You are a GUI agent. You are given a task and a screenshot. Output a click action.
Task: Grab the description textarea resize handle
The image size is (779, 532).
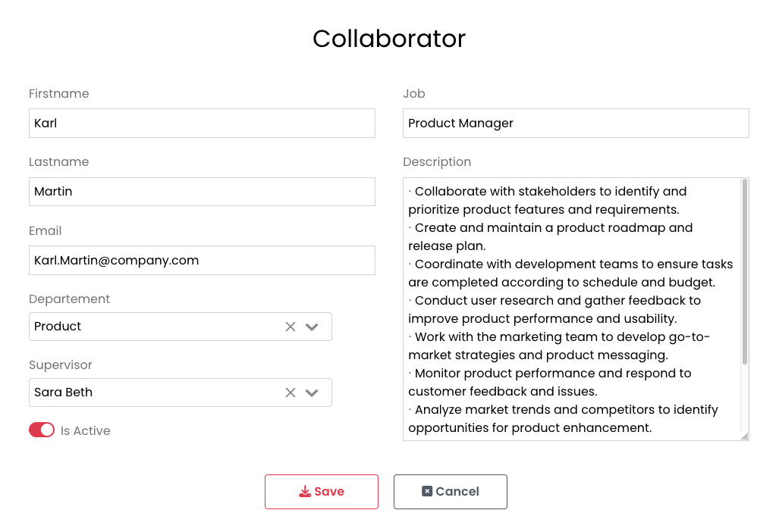click(744, 436)
